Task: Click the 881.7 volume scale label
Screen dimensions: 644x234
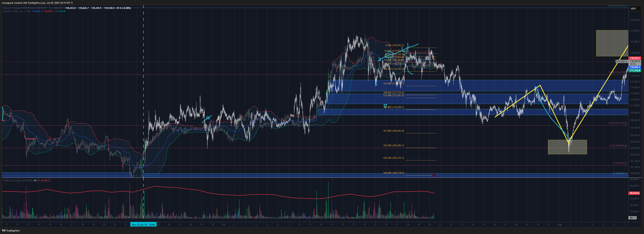Action: coord(633,218)
